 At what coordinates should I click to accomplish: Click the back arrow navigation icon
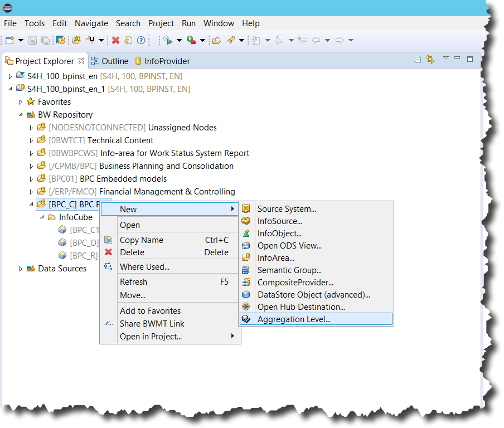(316, 40)
